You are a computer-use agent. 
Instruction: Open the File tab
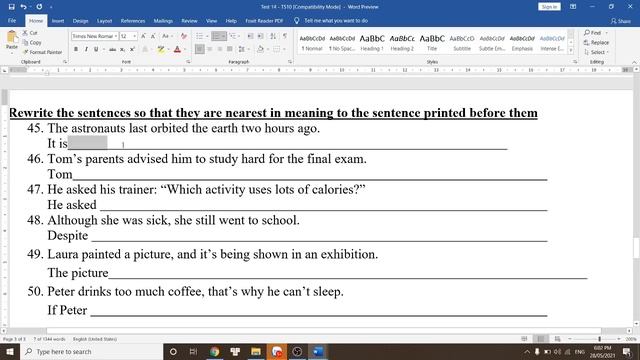pyautogui.click(x=12, y=21)
